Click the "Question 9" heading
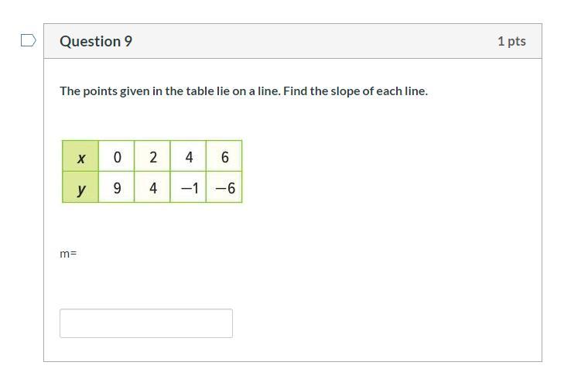This screenshot has height=386, width=588. [x=96, y=42]
